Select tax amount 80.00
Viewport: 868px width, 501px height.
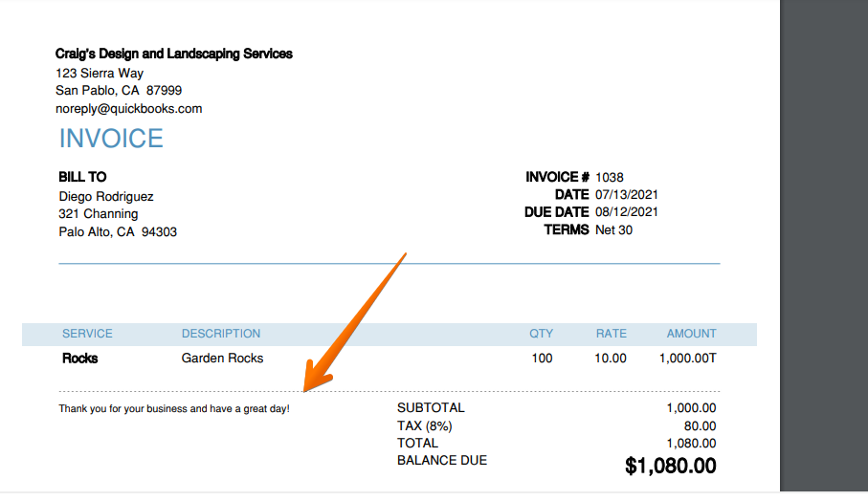tap(701, 425)
